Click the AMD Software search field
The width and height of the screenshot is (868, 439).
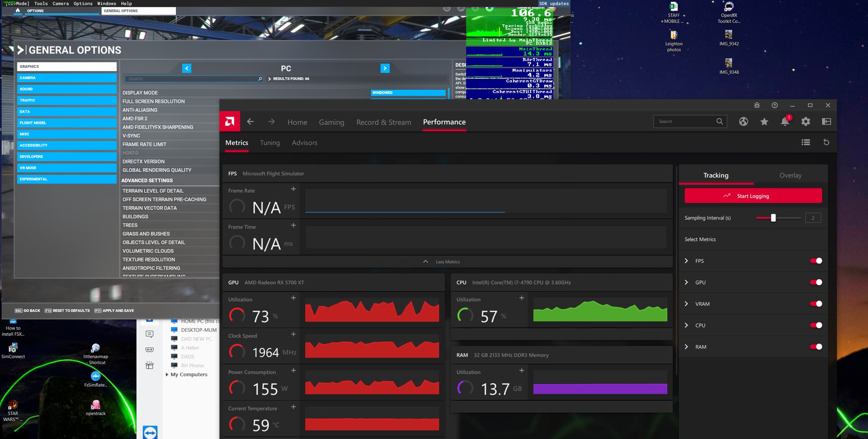click(x=685, y=122)
